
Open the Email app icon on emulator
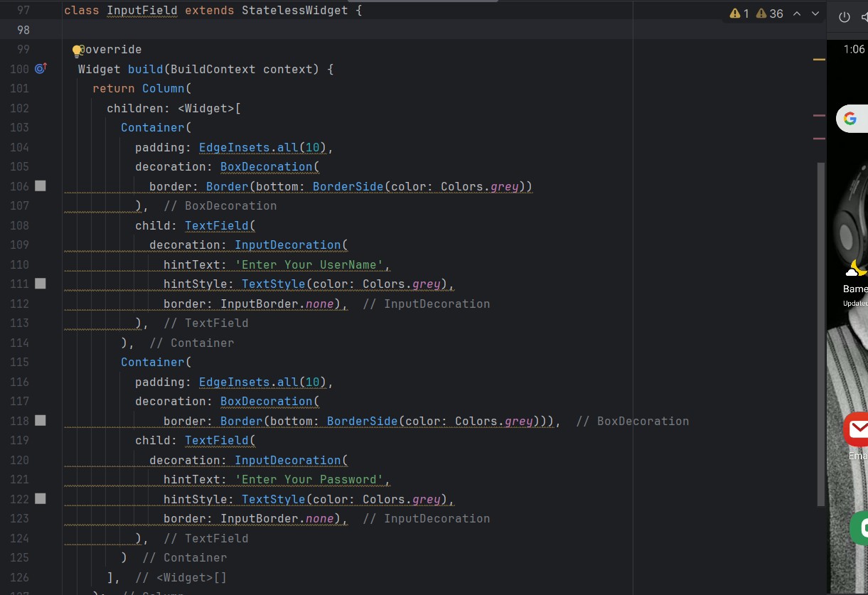pos(857,430)
